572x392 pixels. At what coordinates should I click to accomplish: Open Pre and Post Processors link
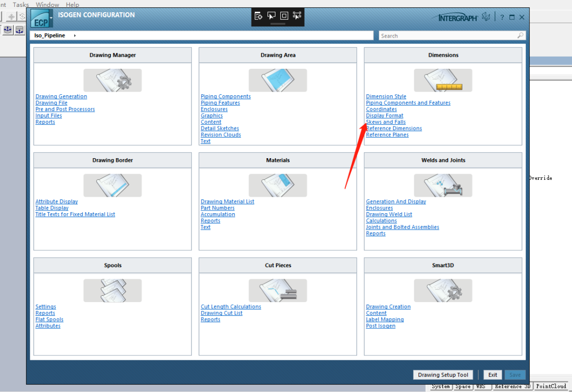click(65, 110)
